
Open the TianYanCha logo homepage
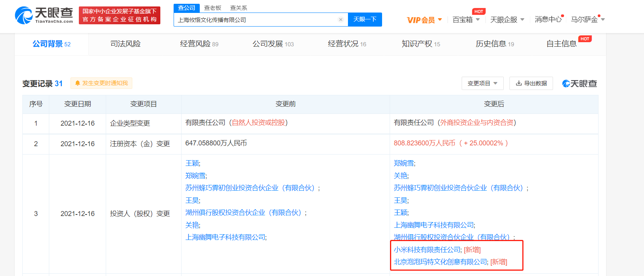coord(44,15)
